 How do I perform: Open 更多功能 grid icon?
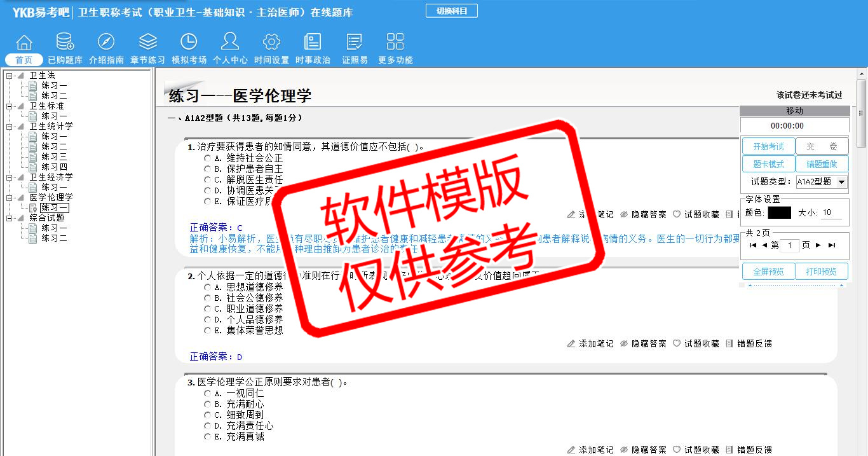[395, 42]
